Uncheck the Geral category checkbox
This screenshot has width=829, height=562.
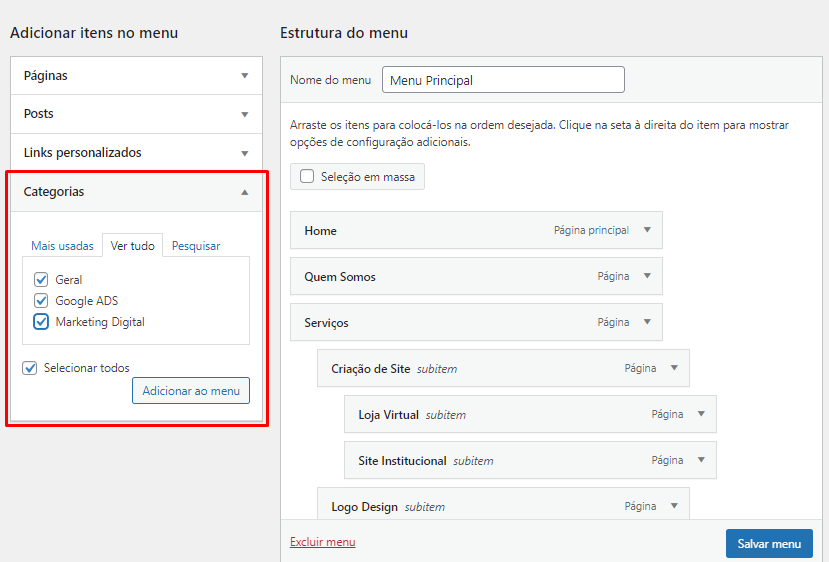coord(41,280)
